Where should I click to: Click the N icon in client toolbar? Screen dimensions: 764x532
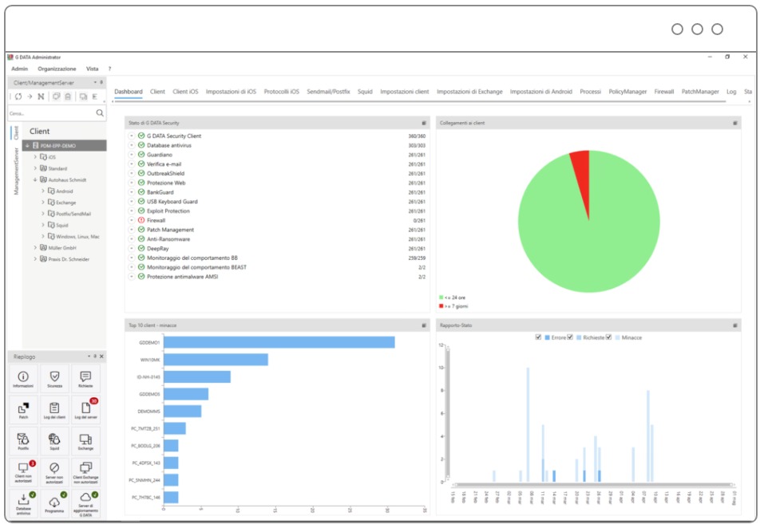[x=41, y=97]
